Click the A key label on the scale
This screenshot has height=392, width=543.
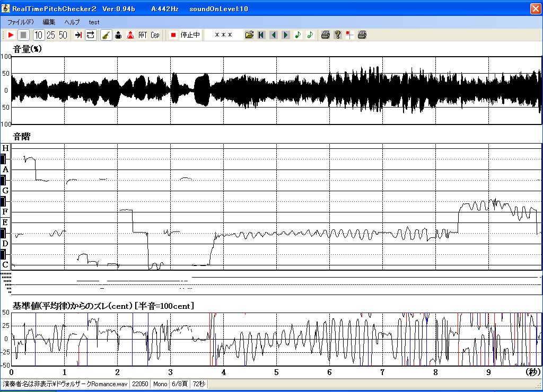(5, 170)
